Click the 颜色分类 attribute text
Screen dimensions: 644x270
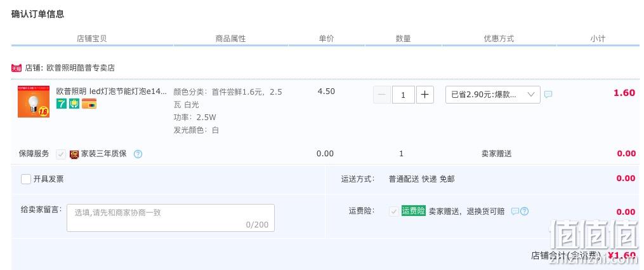click(x=228, y=98)
